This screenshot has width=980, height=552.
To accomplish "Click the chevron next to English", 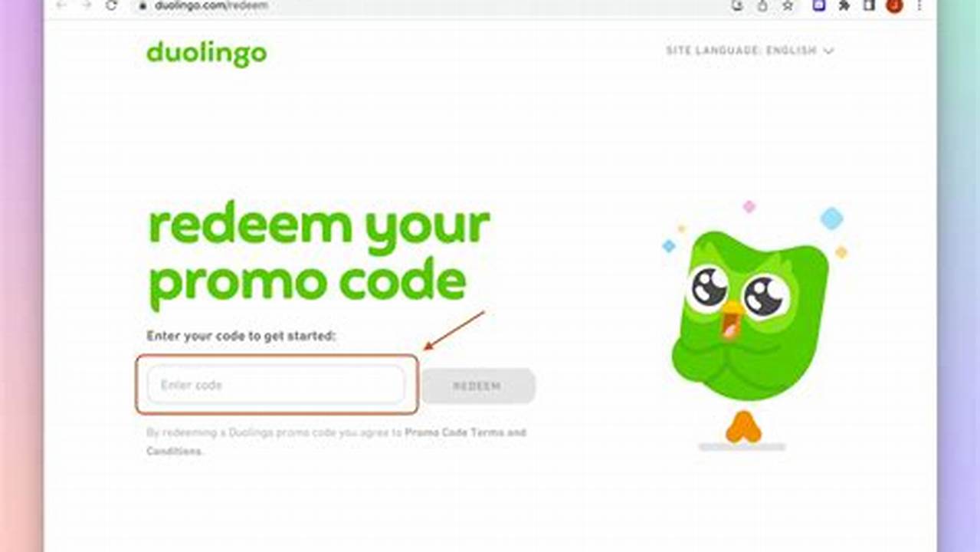I will point(828,51).
